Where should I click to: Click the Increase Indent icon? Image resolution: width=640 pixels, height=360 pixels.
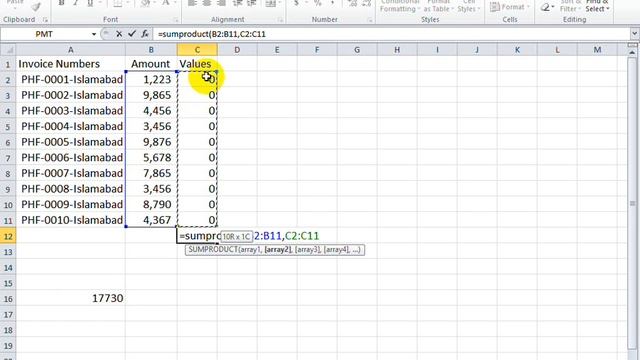[252, 3]
